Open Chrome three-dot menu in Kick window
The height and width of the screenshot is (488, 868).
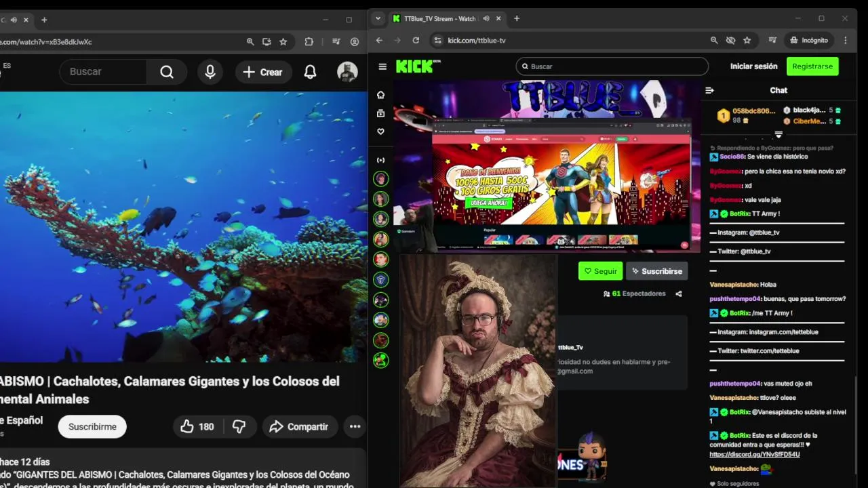point(846,41)
